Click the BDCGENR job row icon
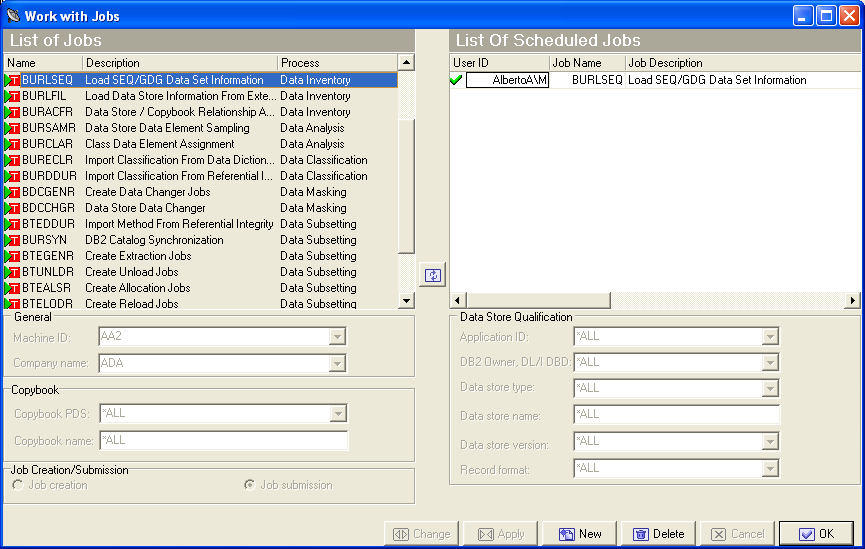 pos(13,192)
